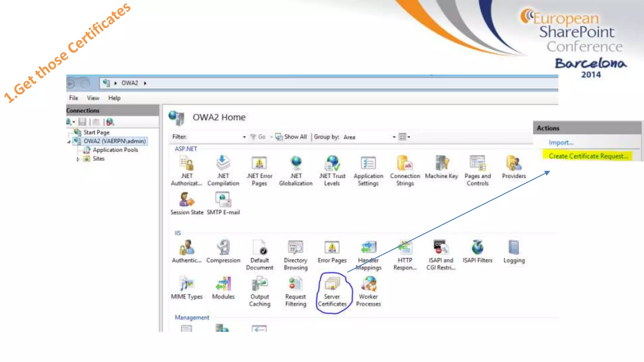Open the view mode dropdown
The height and width of the screenshot is (362, 644).
[404, 137]
